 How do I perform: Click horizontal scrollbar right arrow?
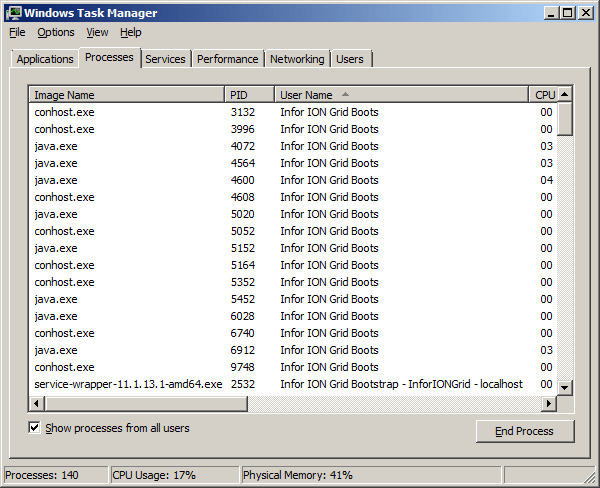(x=548, y=403)
